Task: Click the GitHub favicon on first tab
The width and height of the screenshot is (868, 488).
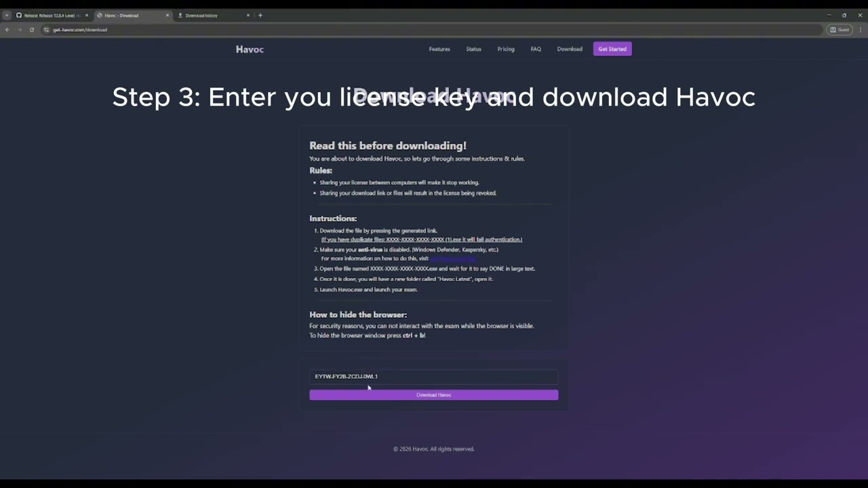Action: point(19,15)
